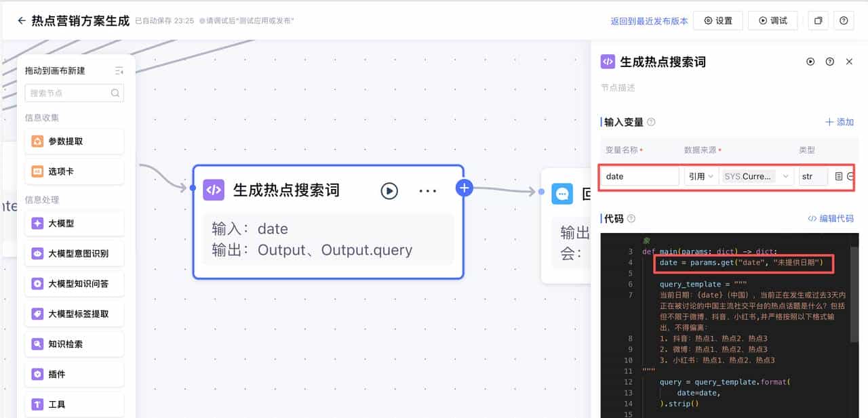Switch to 调试 mode
The height and width of the screenshot is (418, 868).
point(772,20)
